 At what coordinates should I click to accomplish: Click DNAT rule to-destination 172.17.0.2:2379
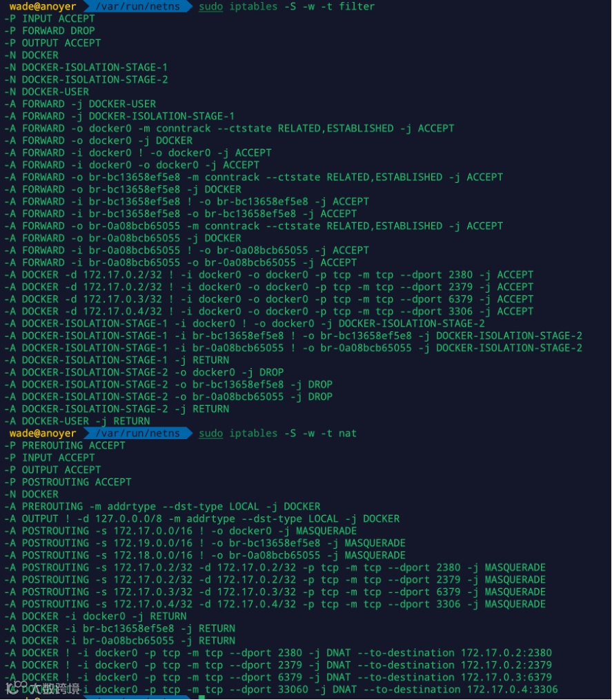[x=278, y=665]
